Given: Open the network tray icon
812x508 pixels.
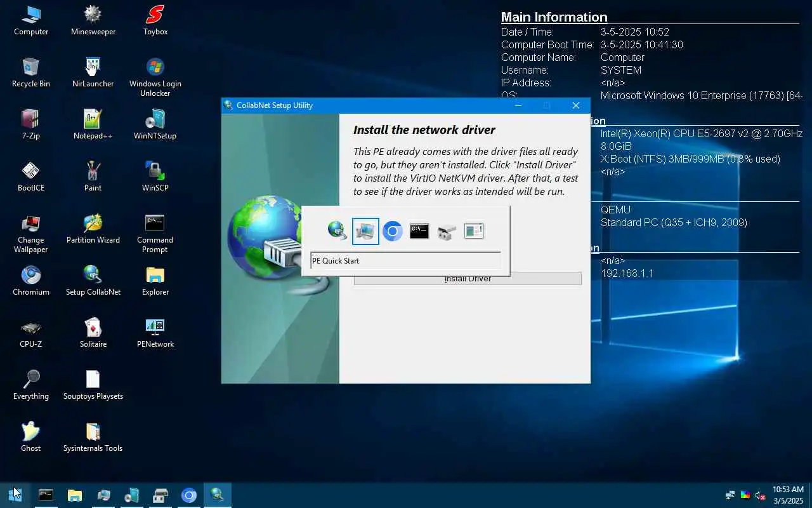Looking at the screenshot, I should [730, 495].
